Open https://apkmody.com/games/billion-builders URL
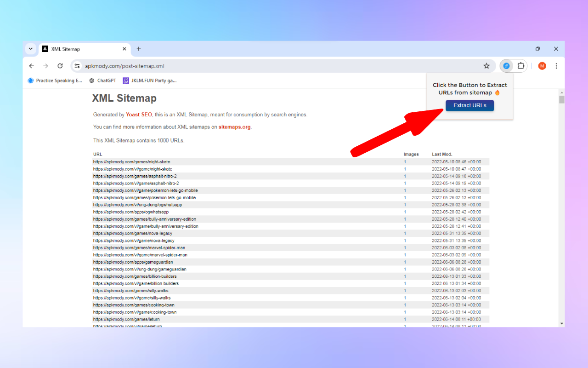This screenshot has height=368, width=588. point(135,276)
